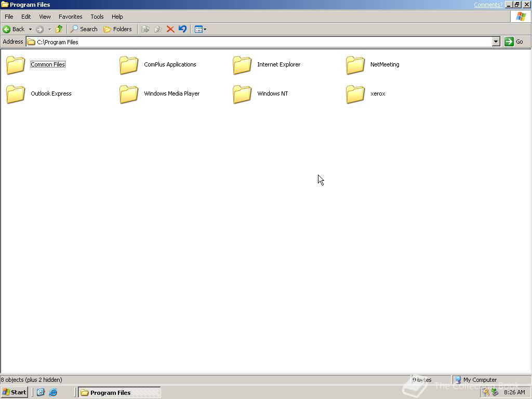Click the Program Files taskbar button
Image resolution: width=532 pixels, height=399 pixels.
click(x=119, y=393)
